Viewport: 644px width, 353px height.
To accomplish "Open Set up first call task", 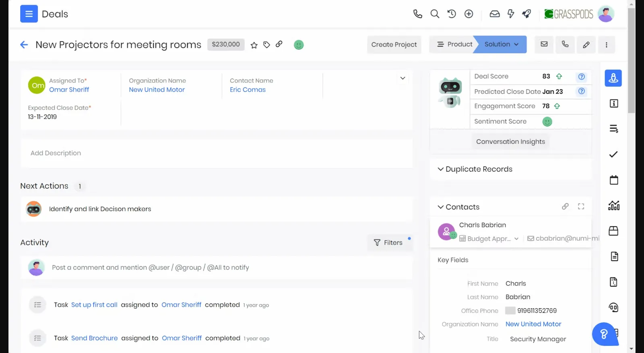I will (x=94, y=305).
